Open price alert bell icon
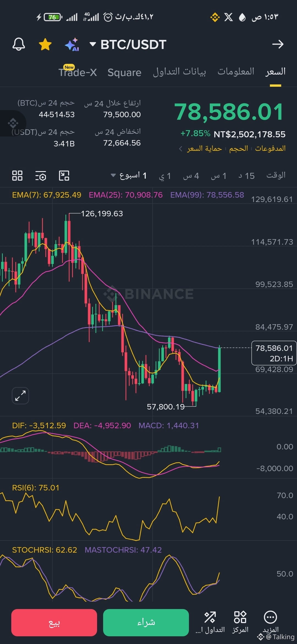The height and width of the screenshot is (644, 297). tap(19, 44)
